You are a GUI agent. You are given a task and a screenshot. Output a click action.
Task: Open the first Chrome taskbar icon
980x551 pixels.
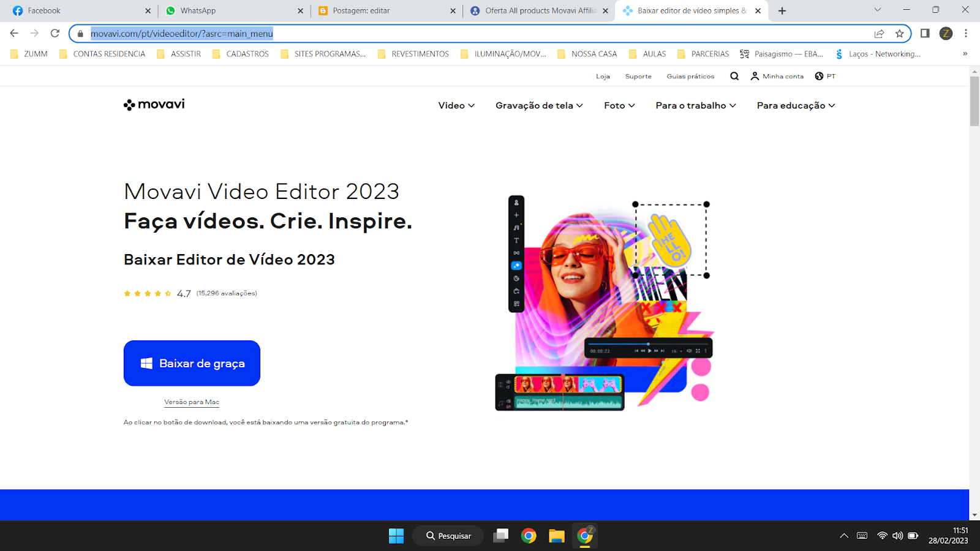529,536
